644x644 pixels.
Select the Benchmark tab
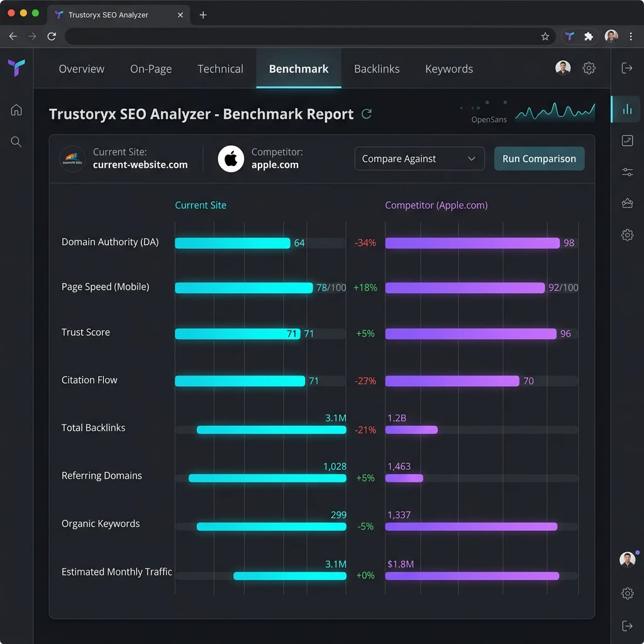click(299, 69)
